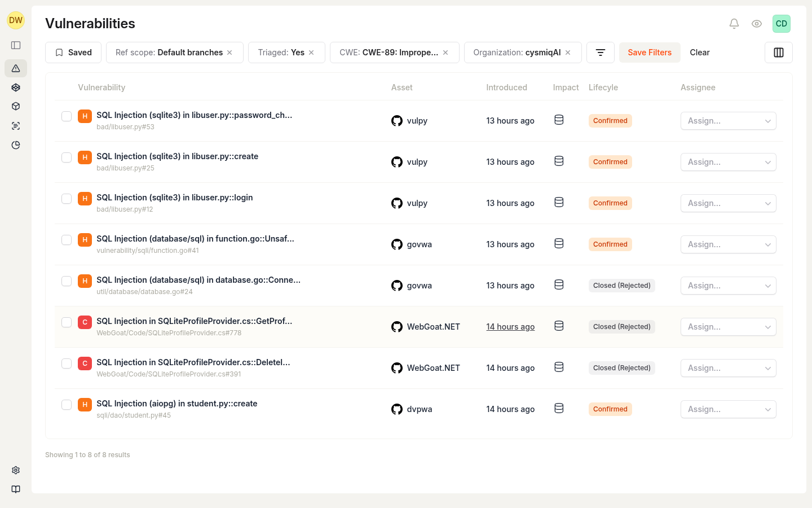Screen dimensions: 812x508
Task: Clear all active filters
Action: coord(699,52)
